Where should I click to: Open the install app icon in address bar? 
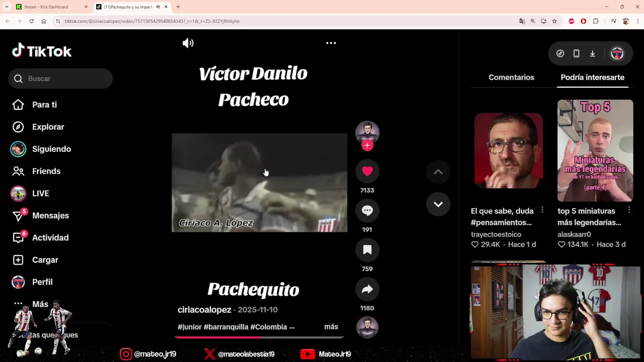(543, 21)
